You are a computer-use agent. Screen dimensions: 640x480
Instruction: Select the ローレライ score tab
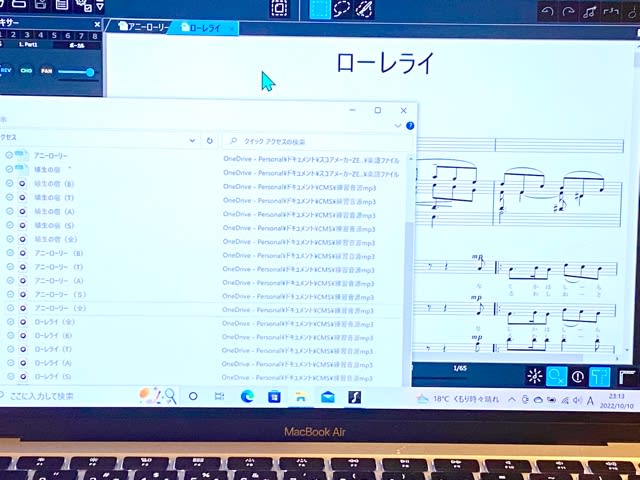[x=202, y=28]
